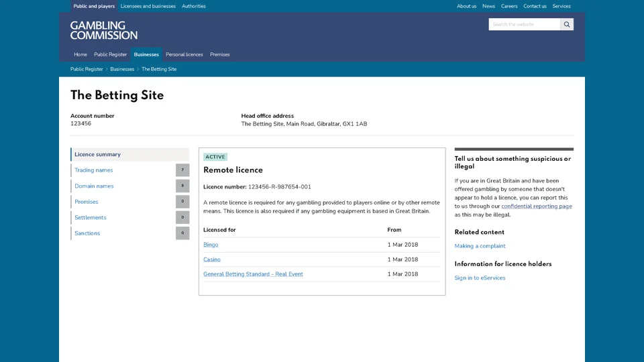This screenshot has width=644, height=362.
Task: Click licence number 123456-R-987654-001
Action: point(279,187)
